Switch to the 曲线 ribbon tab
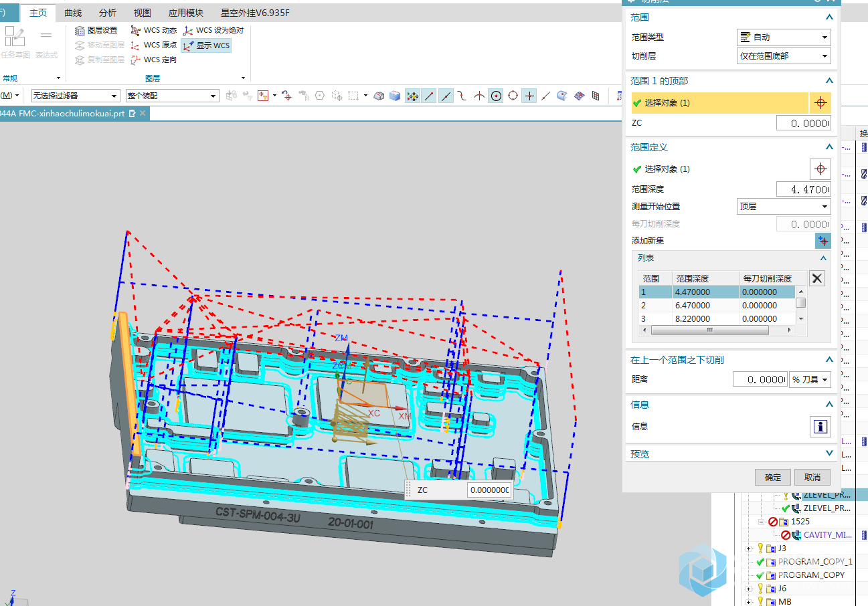 tap(73, 13)
